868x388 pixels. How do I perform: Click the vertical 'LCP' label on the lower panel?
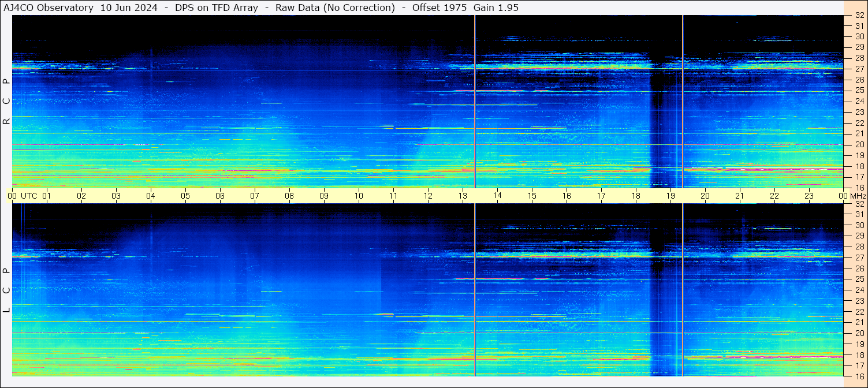(6, 290)
